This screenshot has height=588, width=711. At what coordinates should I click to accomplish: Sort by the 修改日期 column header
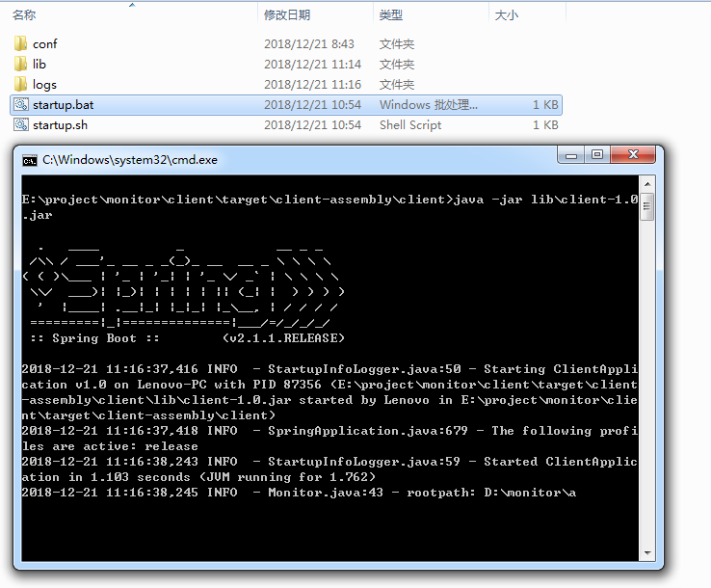(287, 15)
